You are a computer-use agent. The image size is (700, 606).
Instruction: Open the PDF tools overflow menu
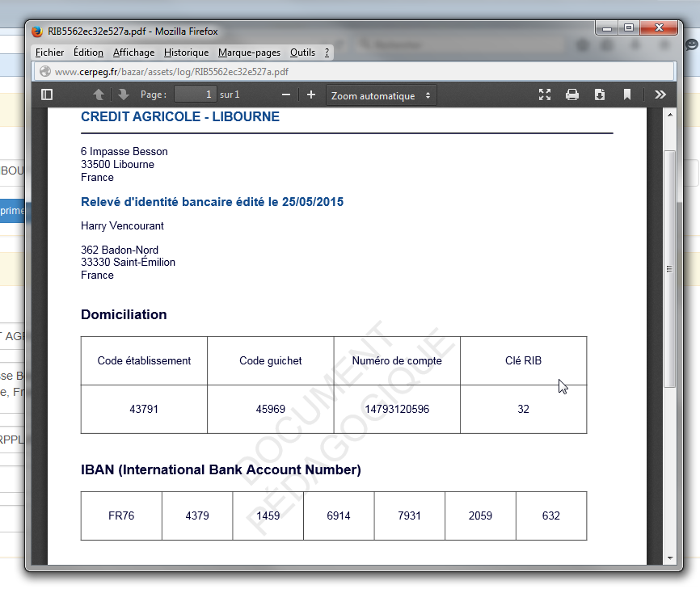660,95
